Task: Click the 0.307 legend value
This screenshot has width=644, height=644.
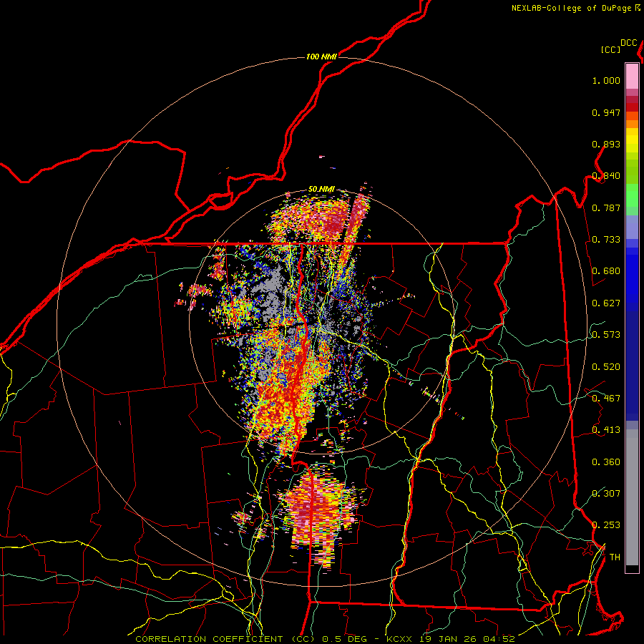Action: (x=606, y=494)
